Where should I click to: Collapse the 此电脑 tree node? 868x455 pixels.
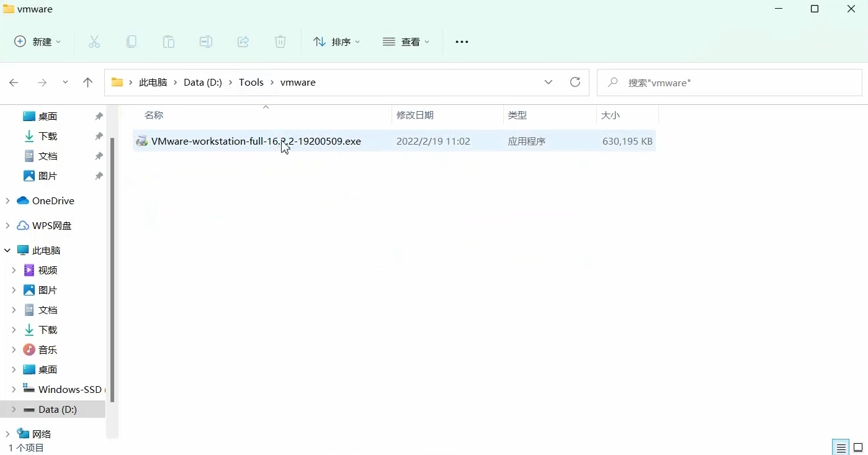pyautogui.click(x=7, y=251)
